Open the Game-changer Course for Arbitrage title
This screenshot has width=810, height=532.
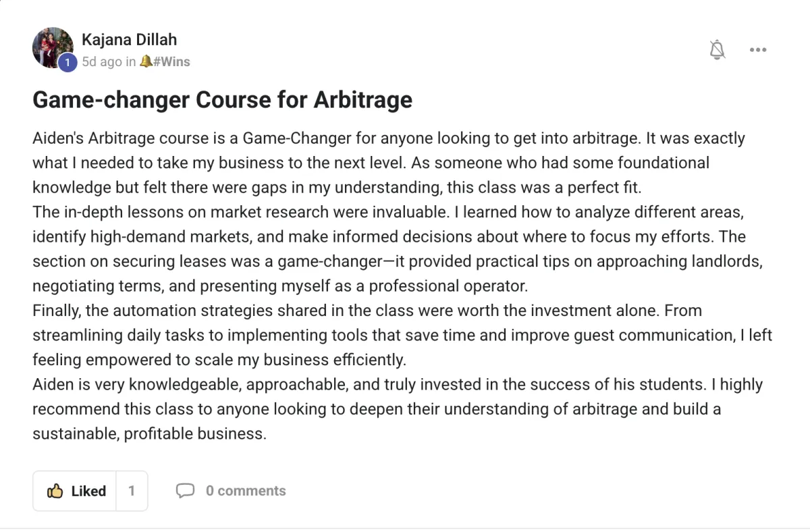[222, 100]
